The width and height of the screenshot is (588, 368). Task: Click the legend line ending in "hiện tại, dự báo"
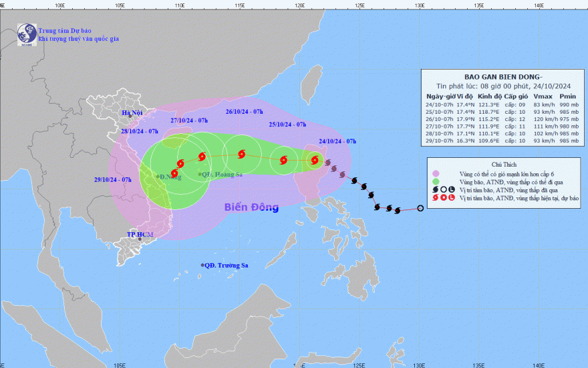point(519,198)
